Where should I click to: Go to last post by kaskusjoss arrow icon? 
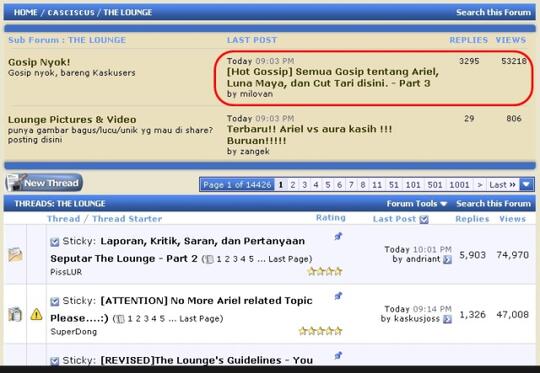pyautogui.click(x=447, y=319)
